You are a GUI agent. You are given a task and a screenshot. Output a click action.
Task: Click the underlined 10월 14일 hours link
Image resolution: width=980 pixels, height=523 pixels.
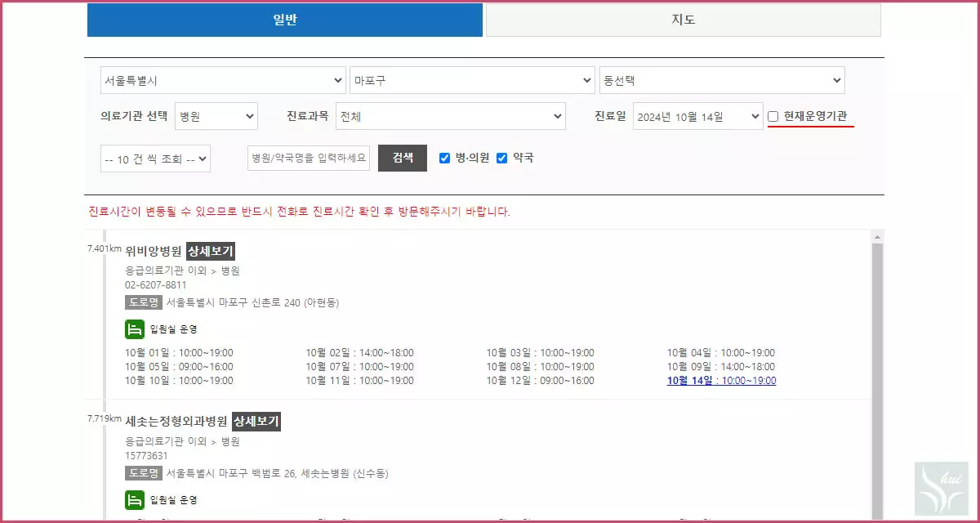point(720,379)
